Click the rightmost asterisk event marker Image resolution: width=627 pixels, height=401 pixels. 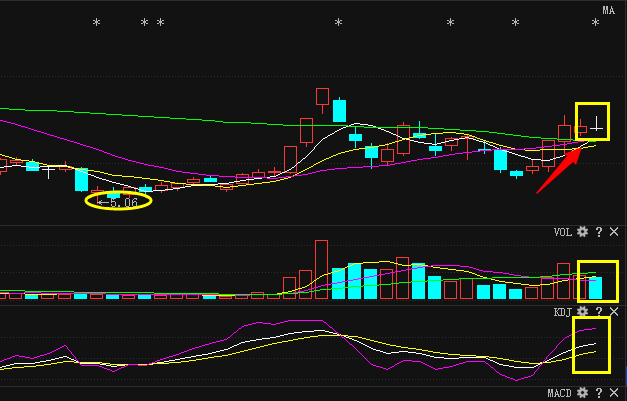point(596,23)
